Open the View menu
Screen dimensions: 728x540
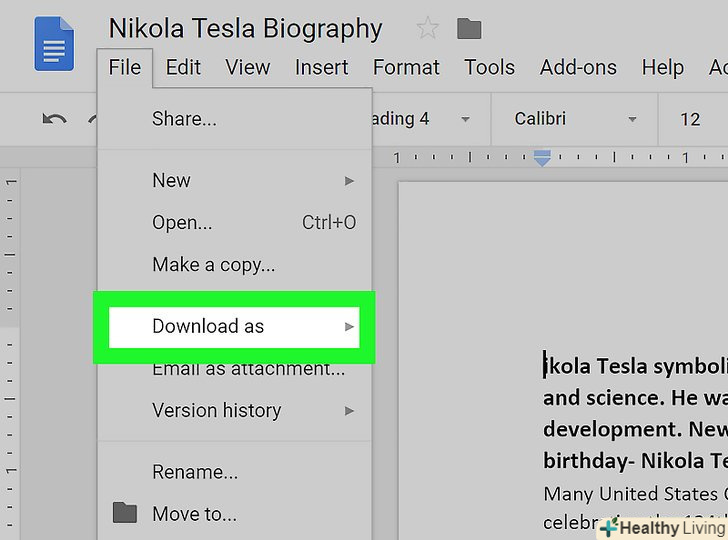click(247, 68)
